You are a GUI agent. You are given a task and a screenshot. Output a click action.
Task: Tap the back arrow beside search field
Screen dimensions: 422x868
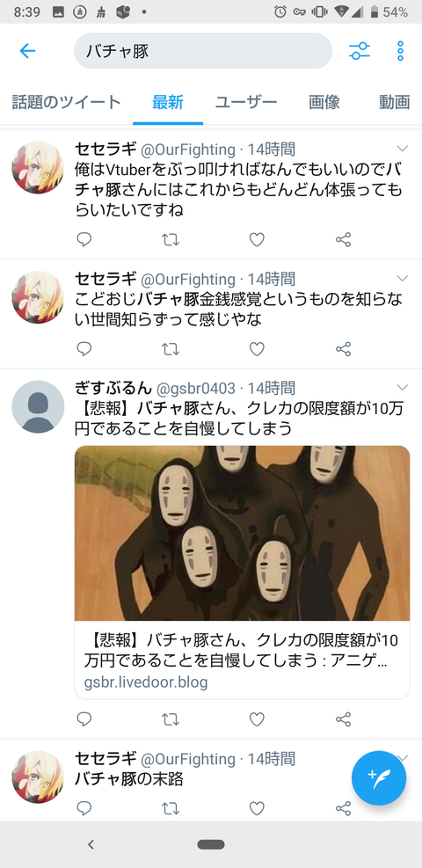pyautogui.click(x=27, y=51)
